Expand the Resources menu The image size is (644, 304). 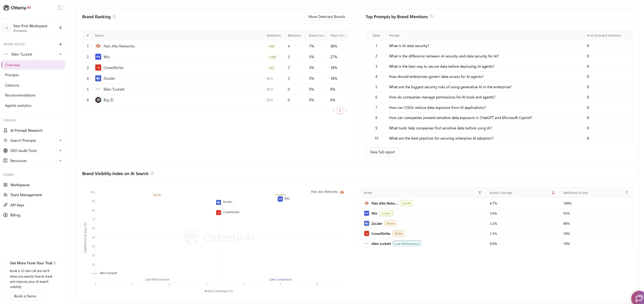click(x=60, y=161)
